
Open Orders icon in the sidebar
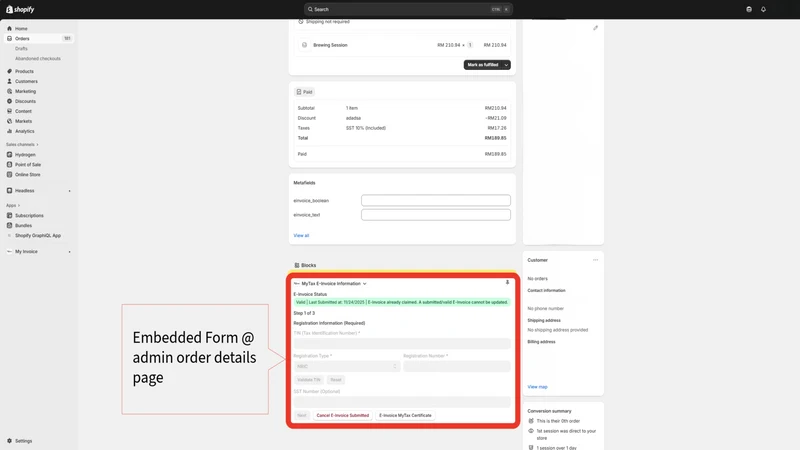click(x=9, y=38)
